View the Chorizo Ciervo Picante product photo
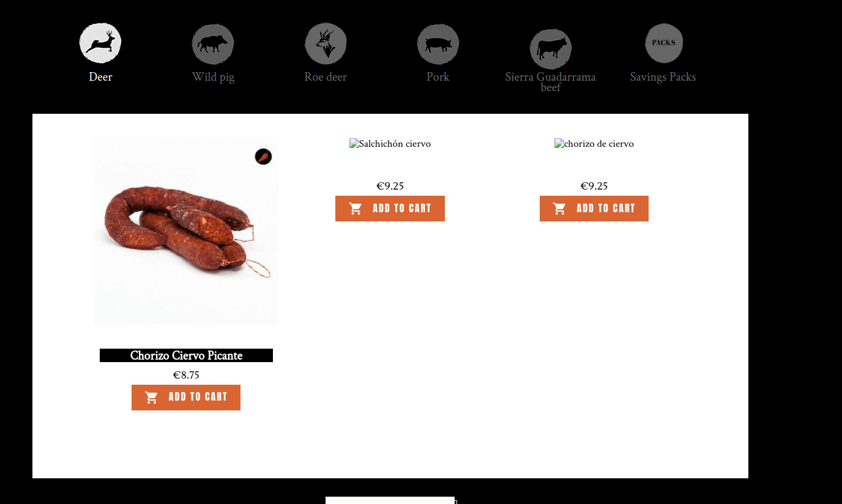842x504 pixels. click(186, 231)
